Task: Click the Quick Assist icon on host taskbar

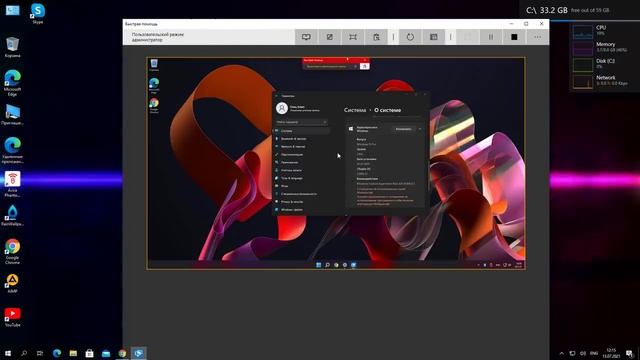Action: tap(138, 353)
